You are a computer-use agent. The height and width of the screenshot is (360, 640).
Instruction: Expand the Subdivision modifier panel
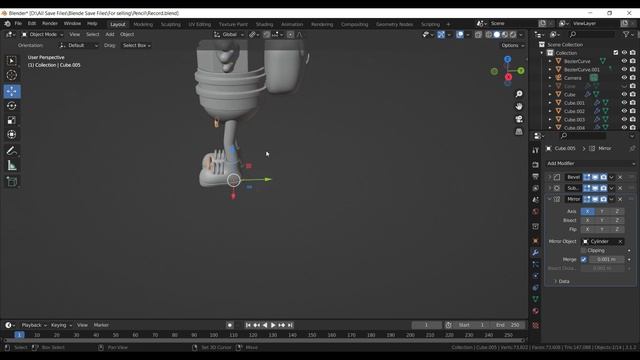coord(549,188)
